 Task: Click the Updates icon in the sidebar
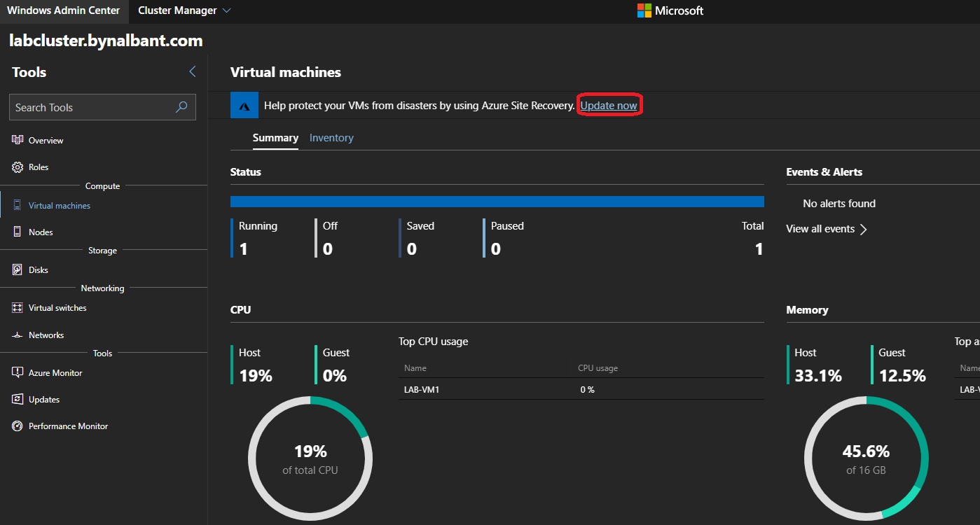click(18, 399)
